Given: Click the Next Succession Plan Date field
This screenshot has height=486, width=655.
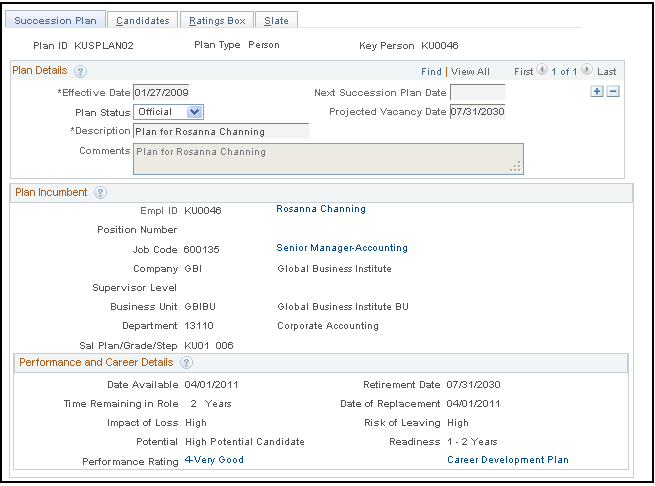Looking at the screenshot, I should (x=477, y=93).
